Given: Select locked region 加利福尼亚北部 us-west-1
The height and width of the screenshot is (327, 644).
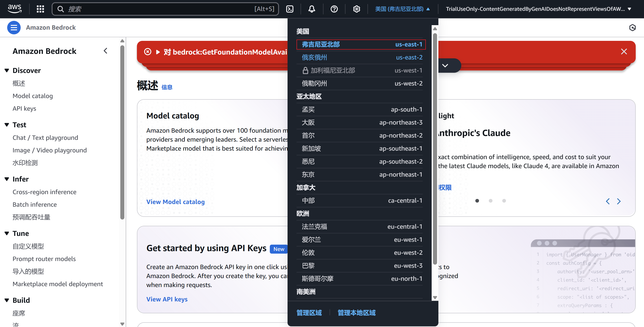Looking at the screenshot, I should point(360,70).
